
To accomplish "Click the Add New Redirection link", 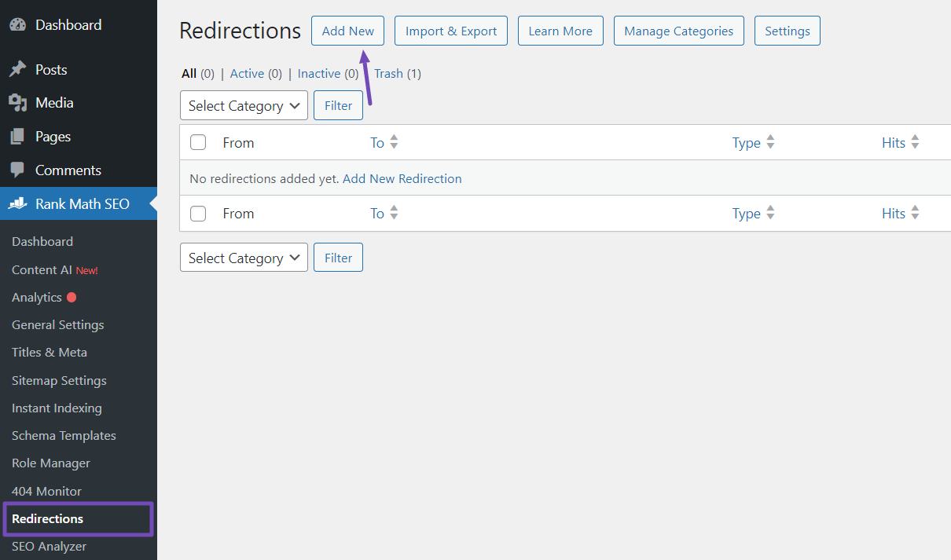I will coord(402,179).
